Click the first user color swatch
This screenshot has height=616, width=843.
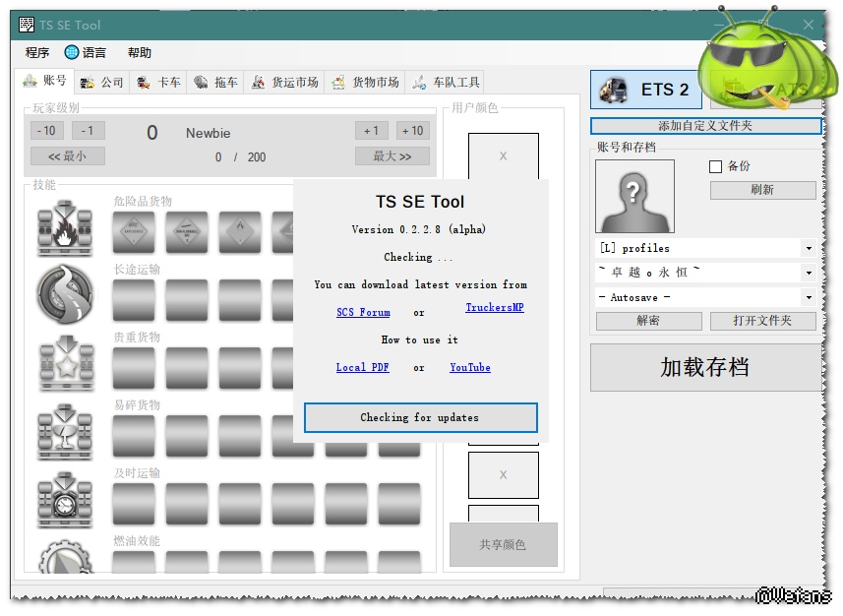tap(503, 156)
